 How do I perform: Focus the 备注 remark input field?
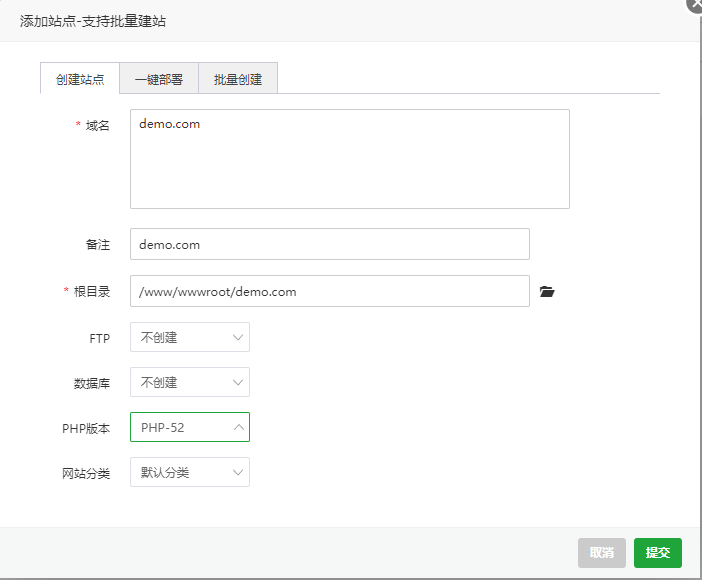329,244
